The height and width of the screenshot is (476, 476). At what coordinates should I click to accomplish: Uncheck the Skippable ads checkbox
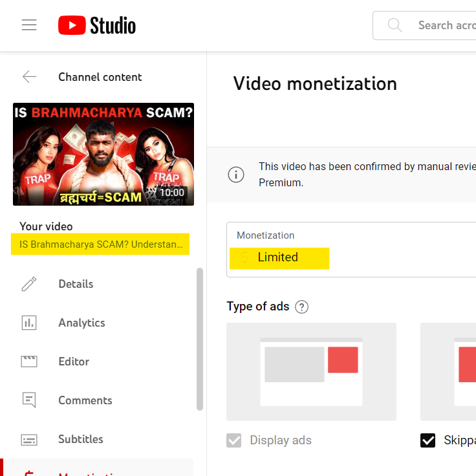(x=427, y=440)
